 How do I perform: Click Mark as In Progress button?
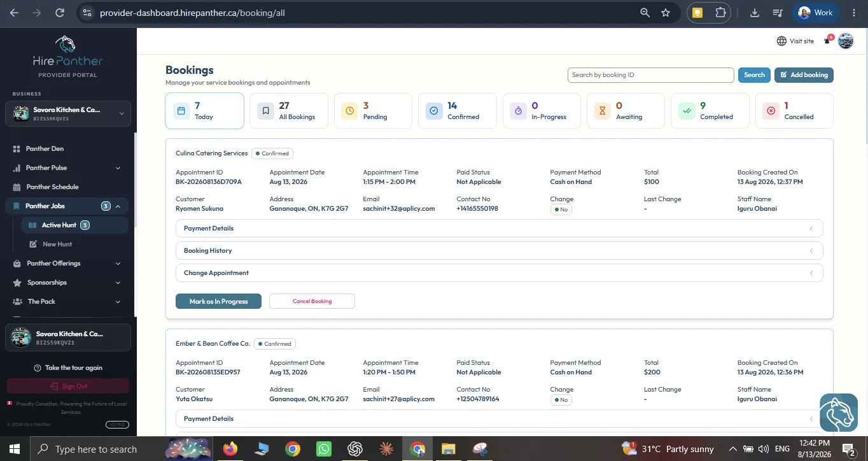pyautogui.click(x=218, y=301)
